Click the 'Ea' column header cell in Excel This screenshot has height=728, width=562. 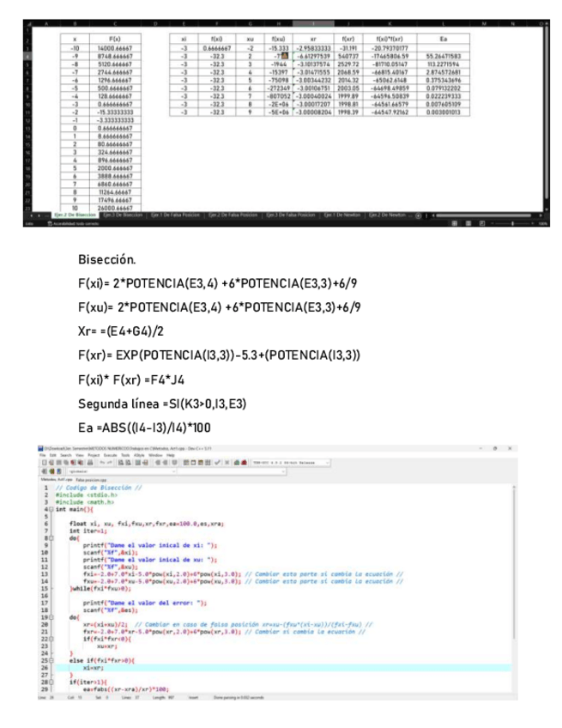tap(444, 39)
